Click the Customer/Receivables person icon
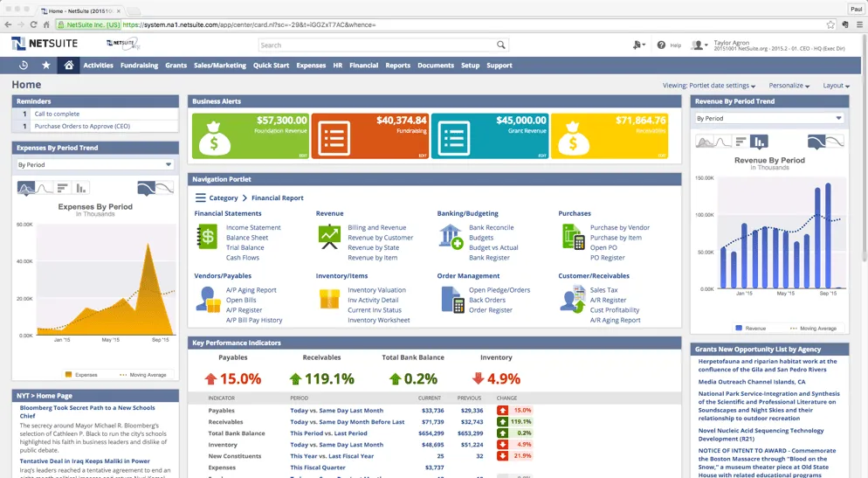The image size is (868, 478). click(573, 299)
